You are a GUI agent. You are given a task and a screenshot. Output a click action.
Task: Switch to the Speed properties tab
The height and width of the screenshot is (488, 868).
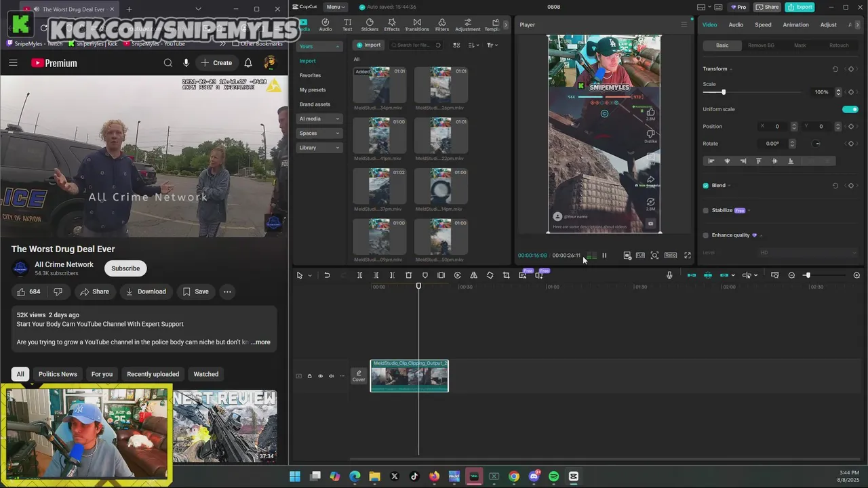(x=763, y=25)
